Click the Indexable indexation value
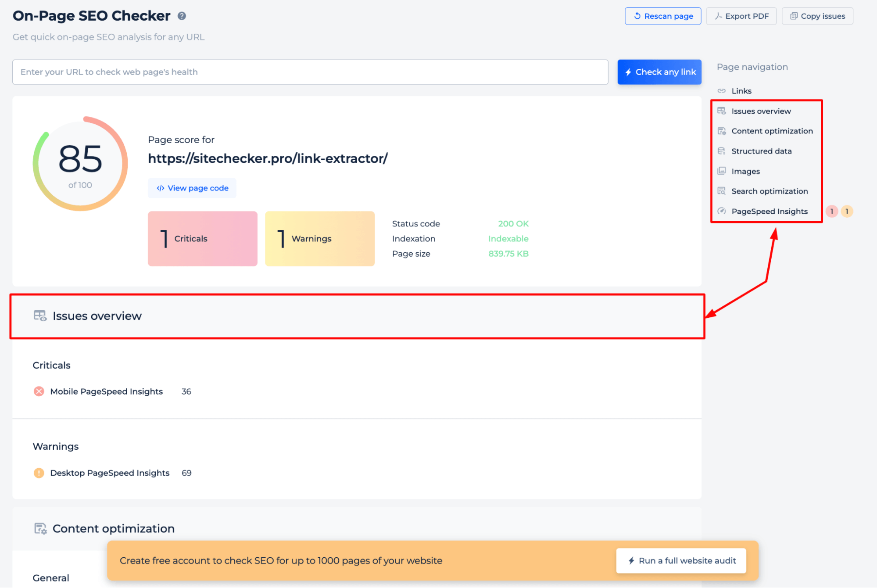The height and width of the screenshot is (588, 877). click(508, 239)
